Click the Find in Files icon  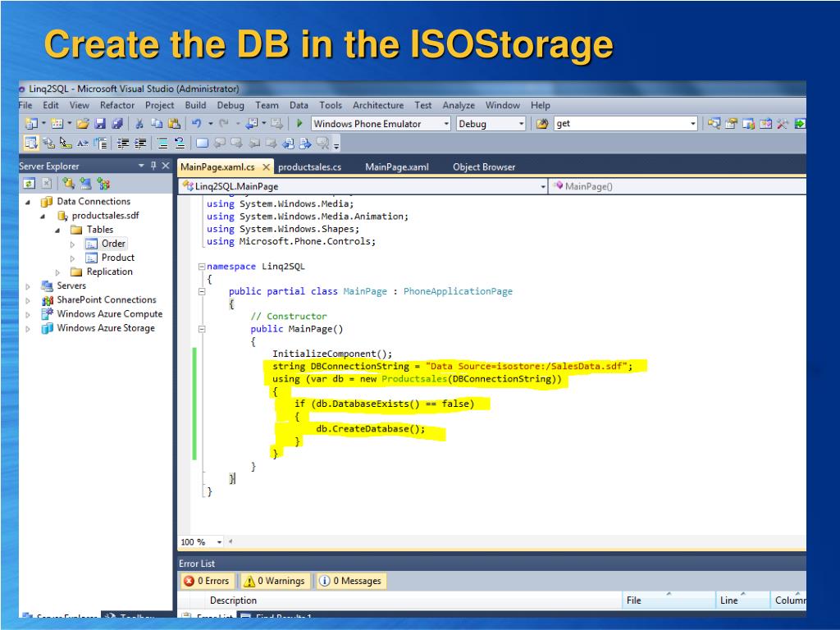point(542,124)
